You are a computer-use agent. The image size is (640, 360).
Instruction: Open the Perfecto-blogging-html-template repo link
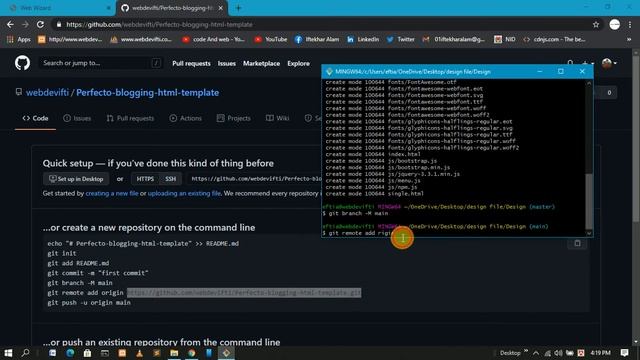click(x=147, y=93)
